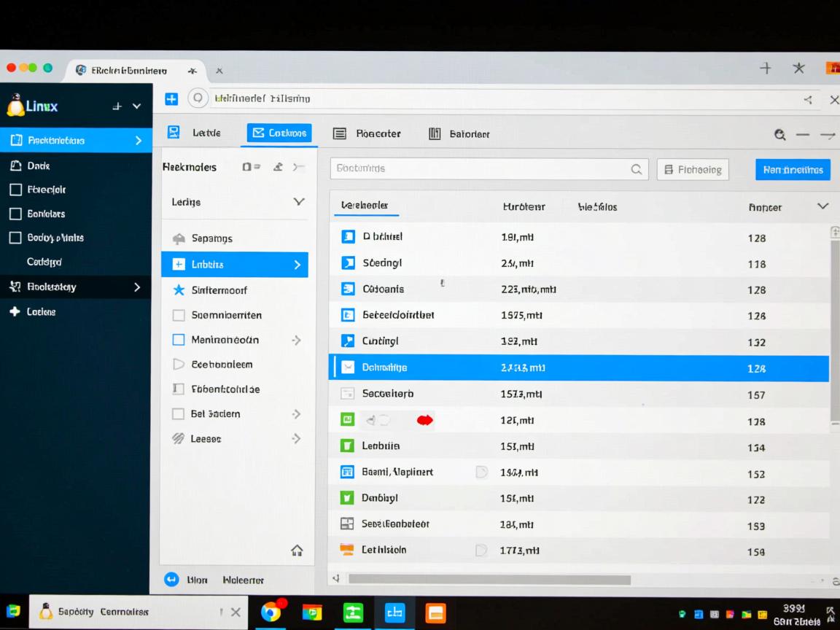This screenshot has height=630, width=840.
Task: Click the home icon in the middle panel
Action: [297, 551]
